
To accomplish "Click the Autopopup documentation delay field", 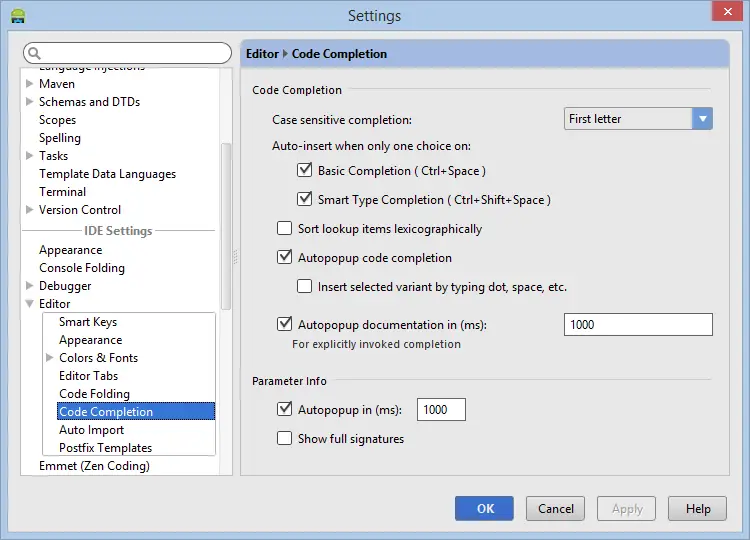I will click(x=638, y=325).
